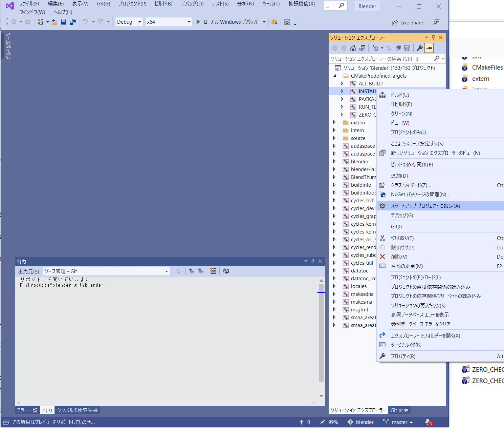Toggle word wrap in 出力 toolbar

226,271
